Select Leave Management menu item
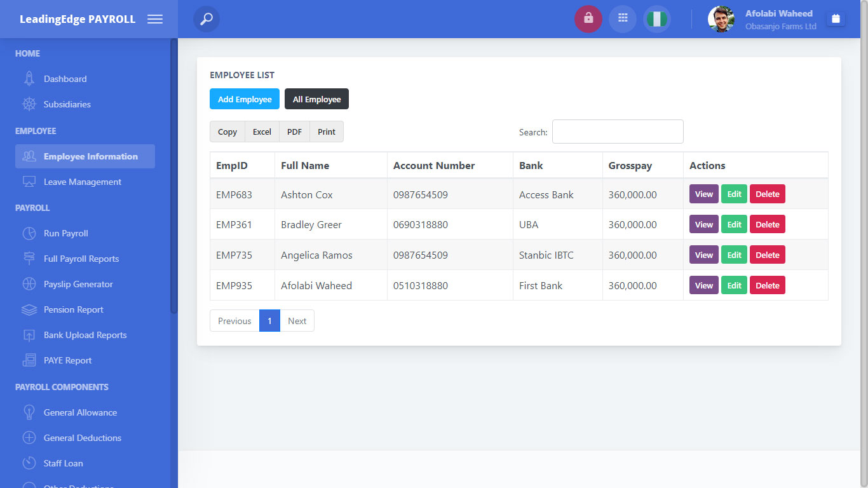Screen dimensions: 868x488 coord(82,182)
